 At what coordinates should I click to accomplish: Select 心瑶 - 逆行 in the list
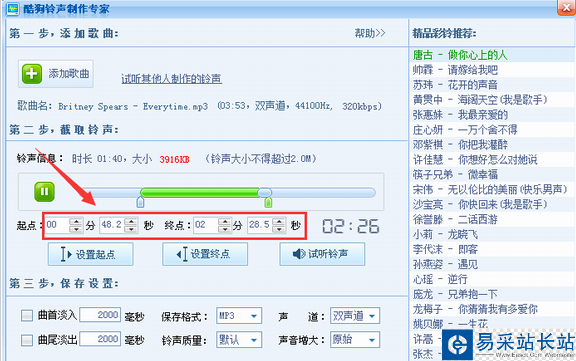492,279
